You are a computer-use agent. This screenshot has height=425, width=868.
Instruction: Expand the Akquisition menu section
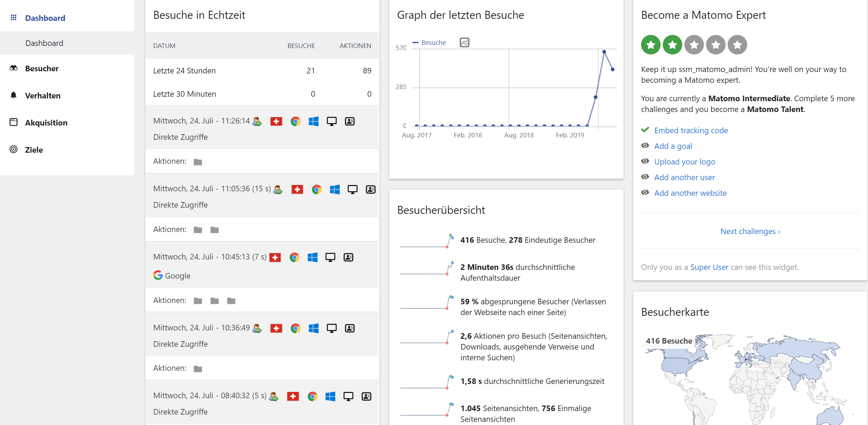[46, 123]
